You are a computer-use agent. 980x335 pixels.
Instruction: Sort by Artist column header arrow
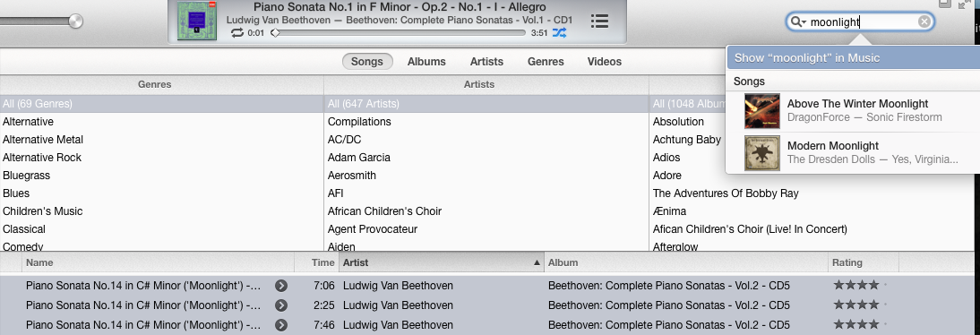pyautogui.click(x=537, y=263)
